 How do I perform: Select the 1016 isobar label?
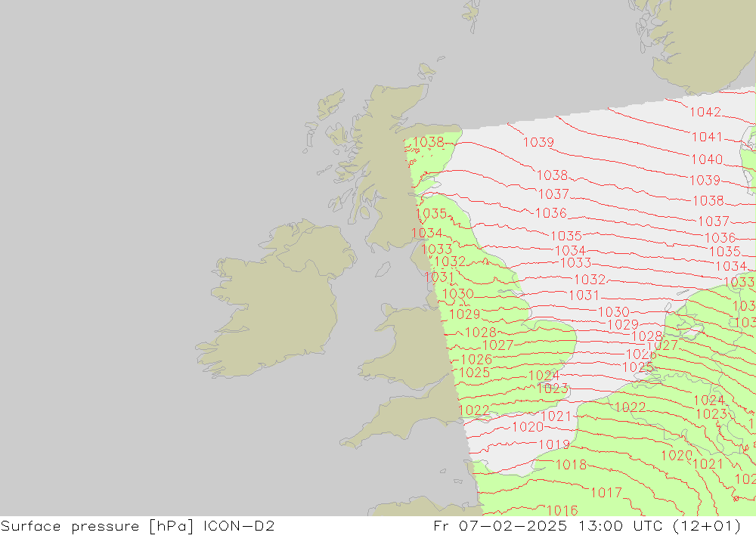tap(562, 510)
